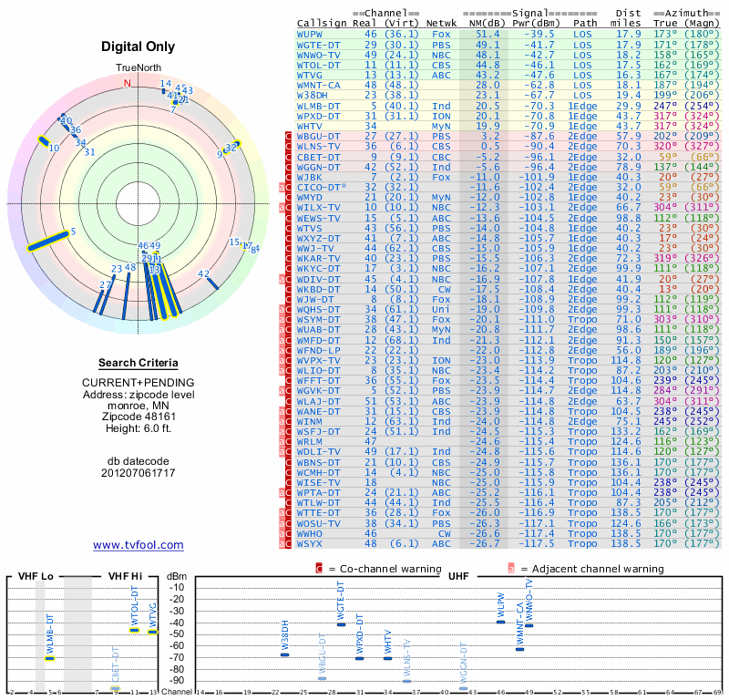Click the Digital Only title
The height and width of the screenshot is (700, 729).
click(139, 46)
